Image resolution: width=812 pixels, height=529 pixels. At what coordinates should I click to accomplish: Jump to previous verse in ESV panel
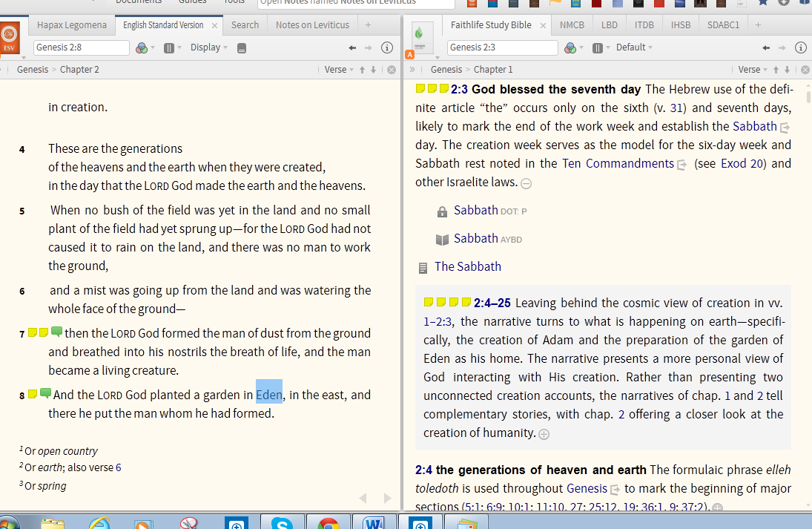point(362,70)
